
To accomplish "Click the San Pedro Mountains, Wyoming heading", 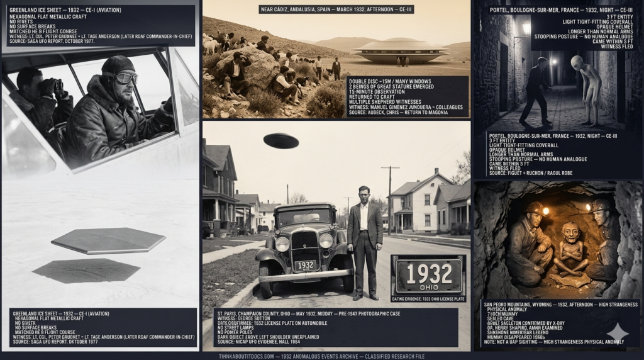I will [560, 305].
